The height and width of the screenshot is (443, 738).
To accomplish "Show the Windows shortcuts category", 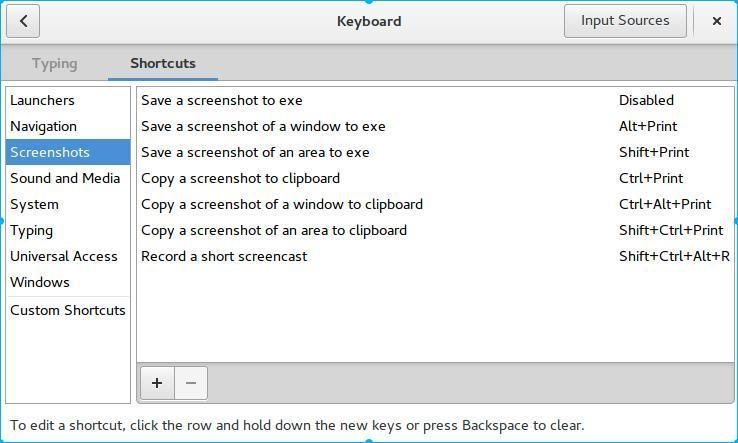I will coord(68,282).
